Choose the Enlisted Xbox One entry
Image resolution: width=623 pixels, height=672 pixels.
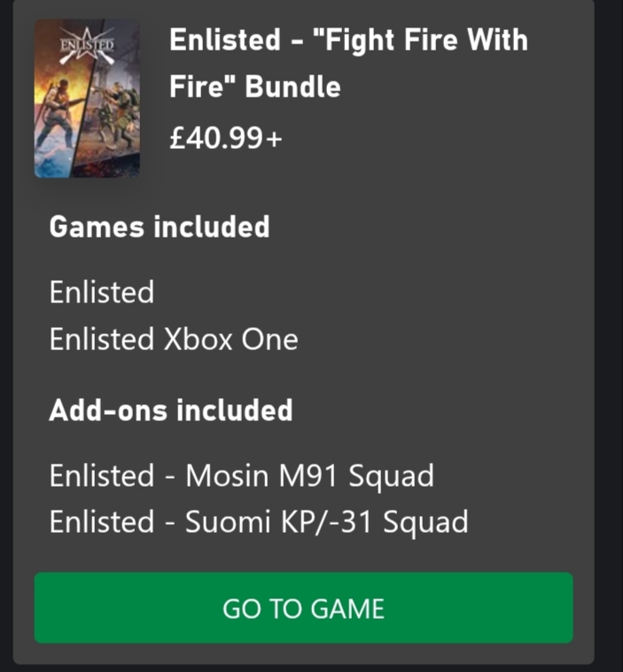[174, 340]
